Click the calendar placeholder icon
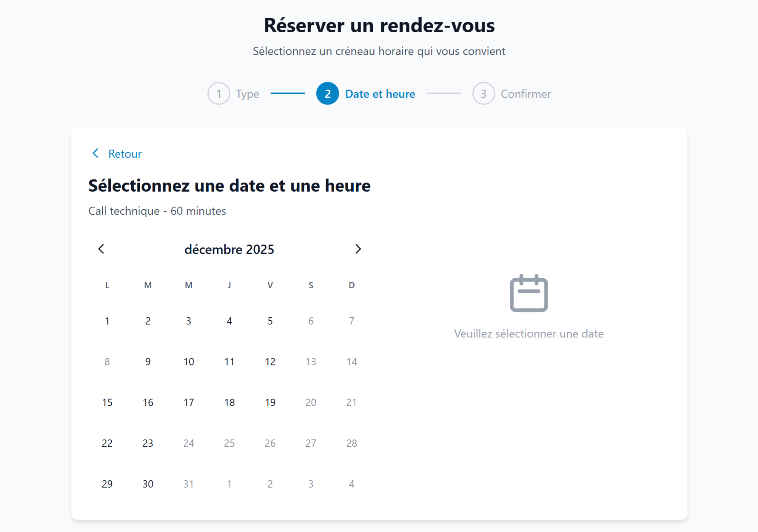Screen dimensions: 758x532 point(528,294)
